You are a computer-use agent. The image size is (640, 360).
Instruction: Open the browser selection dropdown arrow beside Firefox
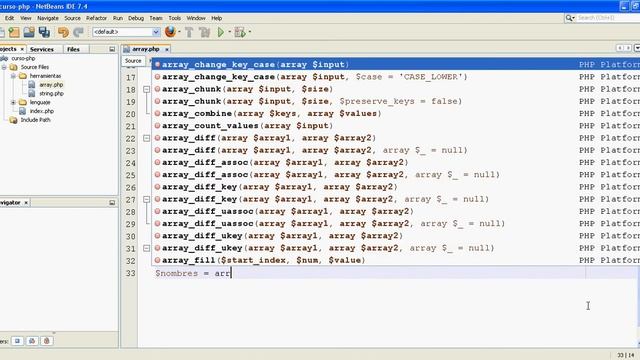click(x=179, y=32)
